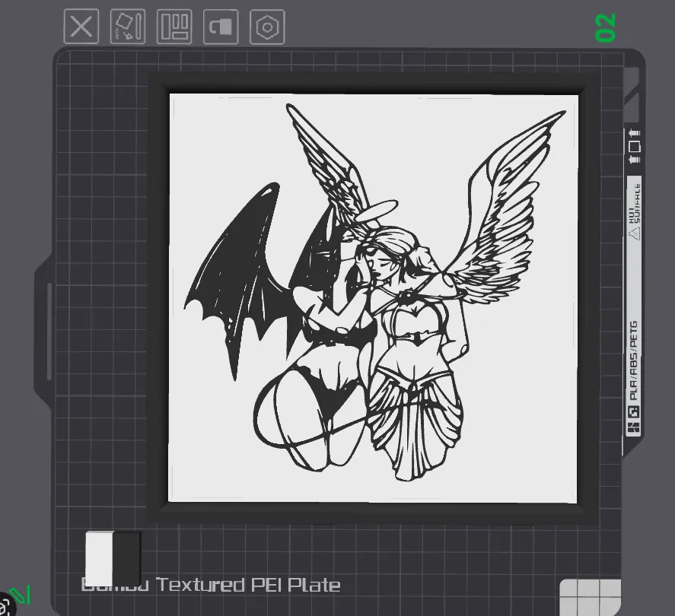
Task: Arrange objects on this plate
Action: (x=174, y=27)
